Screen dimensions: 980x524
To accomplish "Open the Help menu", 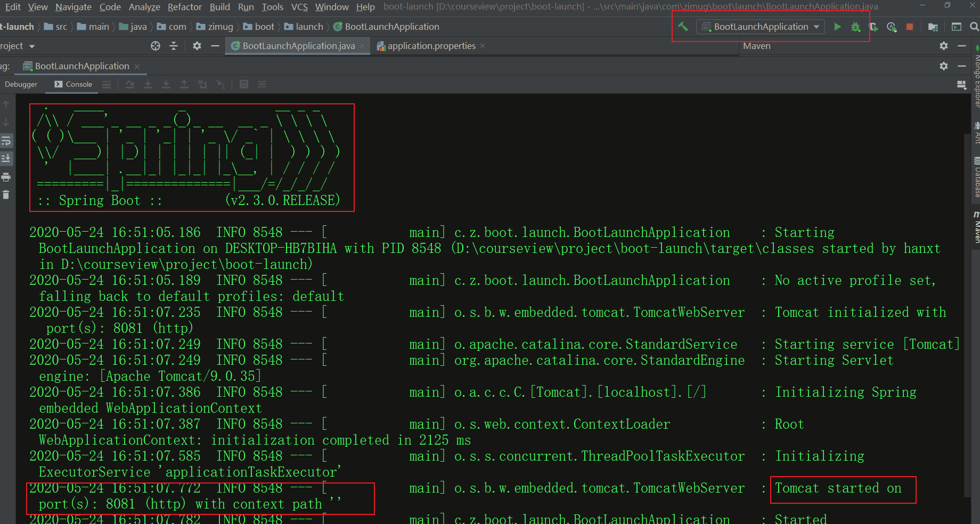I will coord(365,7).
